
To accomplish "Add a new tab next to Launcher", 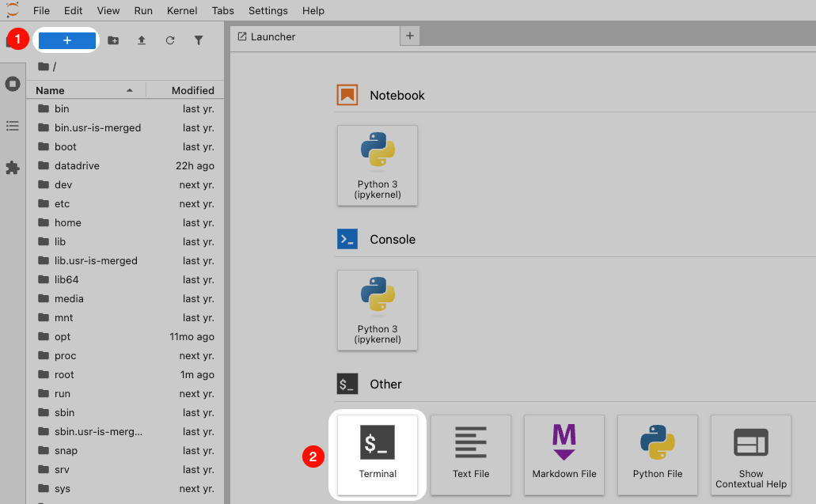I will [x=410, y=36].
